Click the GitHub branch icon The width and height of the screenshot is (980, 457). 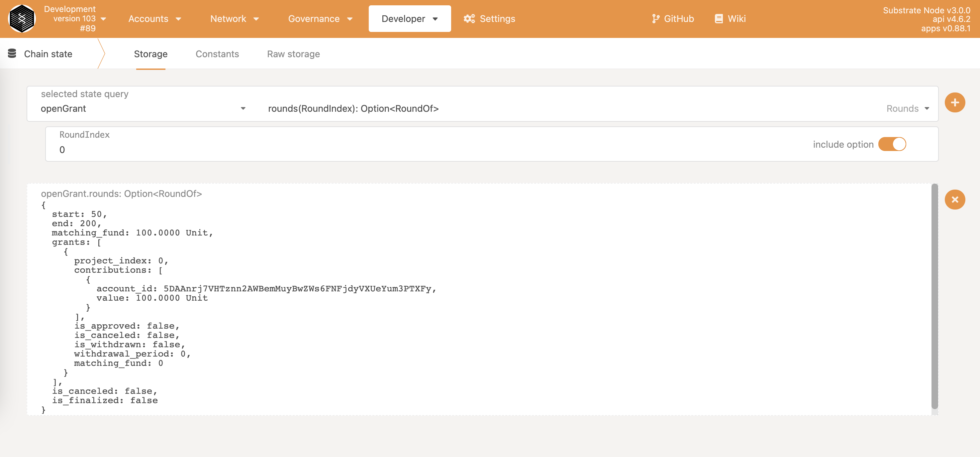pos(655,19)
